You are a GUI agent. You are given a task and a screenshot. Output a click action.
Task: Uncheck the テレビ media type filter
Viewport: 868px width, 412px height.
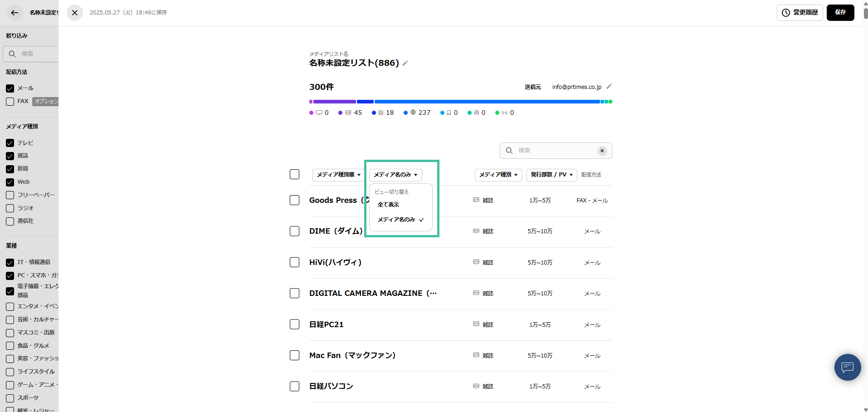click(10, 143)
